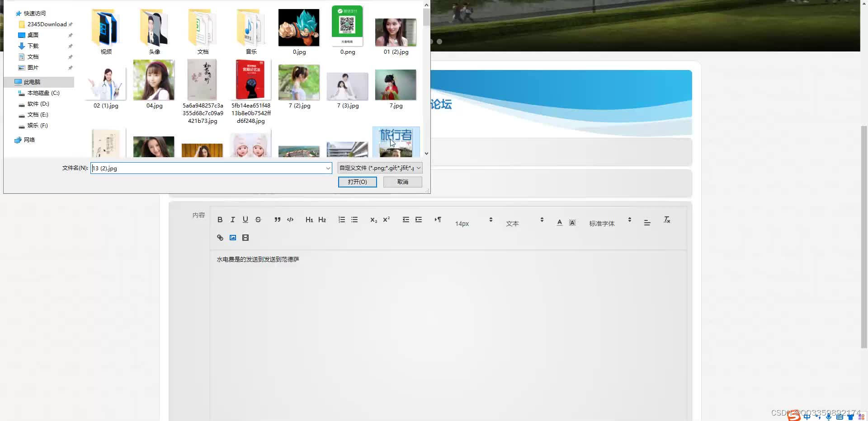The image size is (868, 421).
Task: Select the 7 (3).jpg image
Action: point(347,90)
